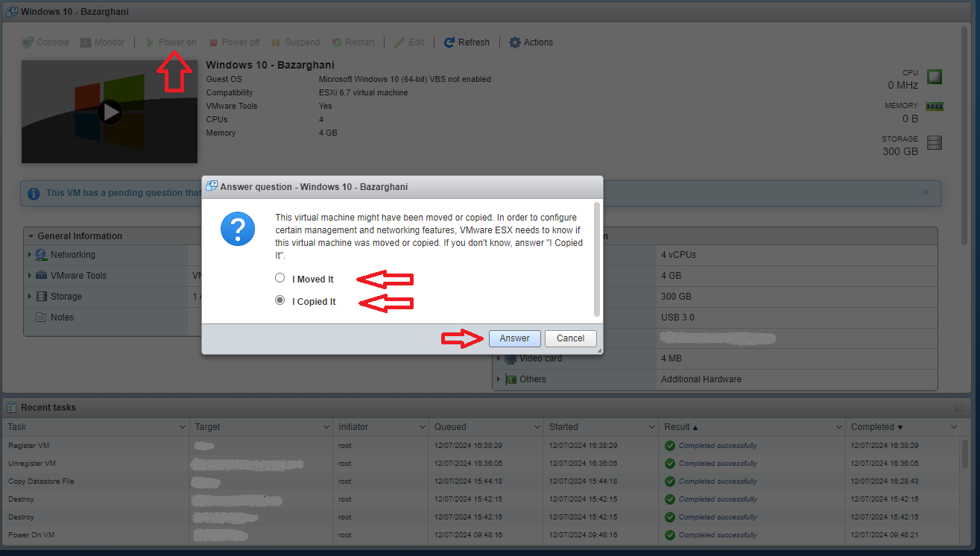Refresh the VM summary page
980x556 pixels.
[x=467, y=42]
